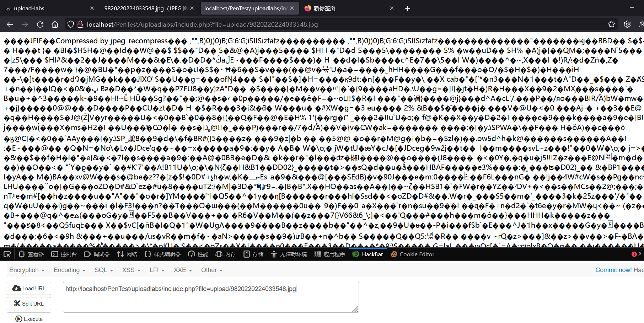Open the 网络 network panel
The width and height of the screenshot is (644, 323).
pos(127,254)
